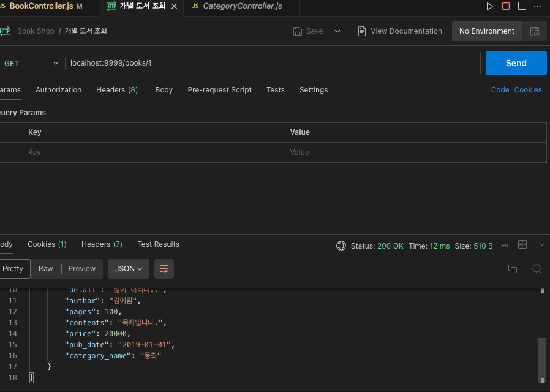
Task: Open the JSON format dropdown
Action: (129, 269)
